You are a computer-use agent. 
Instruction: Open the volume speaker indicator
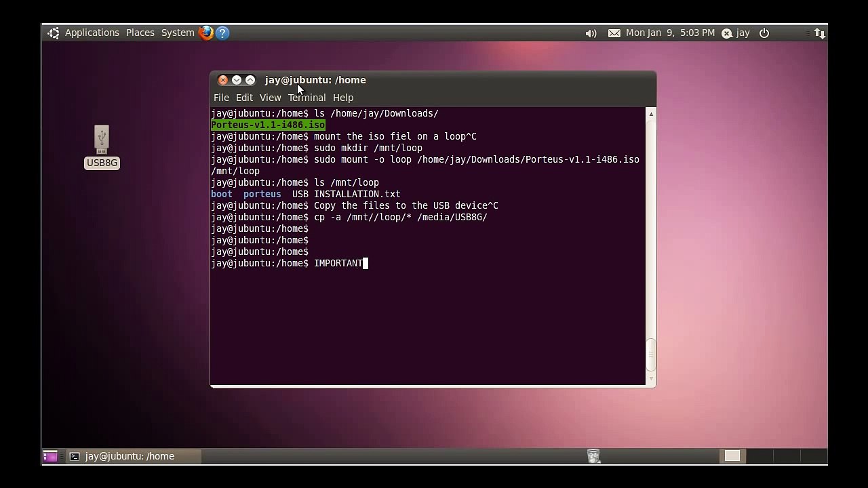click(591, 33)
